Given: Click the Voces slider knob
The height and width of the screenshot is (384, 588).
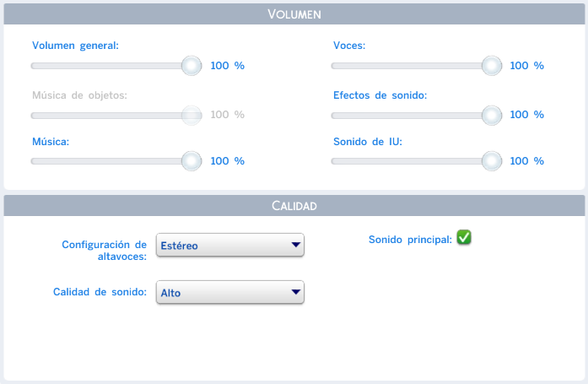Looking at the screenshot, I should (492, 66).
